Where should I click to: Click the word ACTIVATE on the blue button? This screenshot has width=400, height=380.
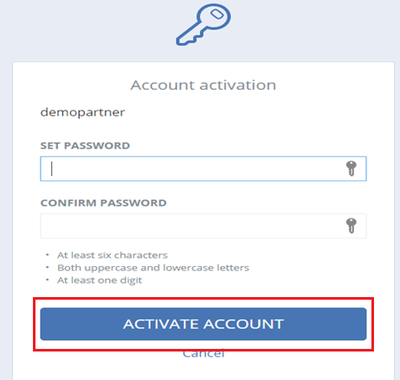[161, 324]
